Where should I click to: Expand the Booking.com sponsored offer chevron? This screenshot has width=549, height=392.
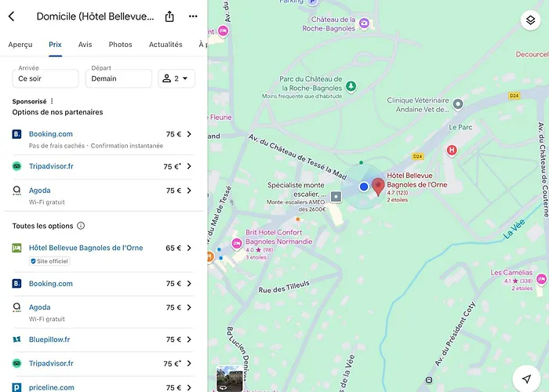pos(189,134)
